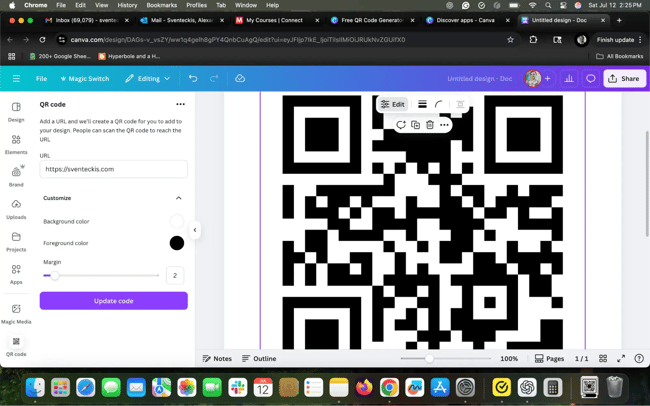Open the Projects sidebar panel
The image size is (650, 406).
(x=16, y=241)
